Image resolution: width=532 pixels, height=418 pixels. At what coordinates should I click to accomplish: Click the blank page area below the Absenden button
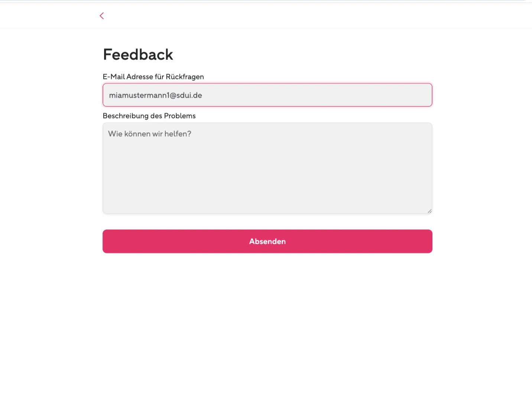tap(267, 334)
